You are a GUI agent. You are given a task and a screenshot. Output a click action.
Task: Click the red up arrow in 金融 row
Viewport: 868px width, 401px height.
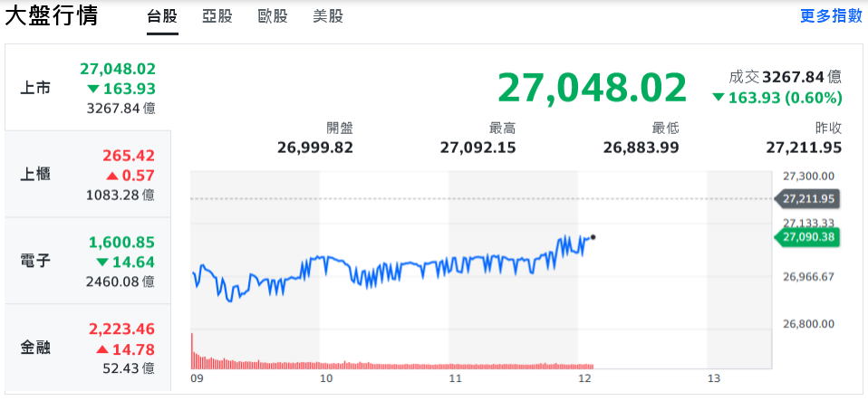pos(102,349)
